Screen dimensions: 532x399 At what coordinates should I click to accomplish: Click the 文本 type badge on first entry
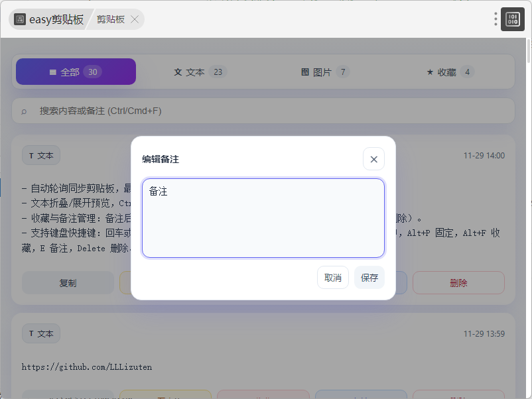click(41, 156)
